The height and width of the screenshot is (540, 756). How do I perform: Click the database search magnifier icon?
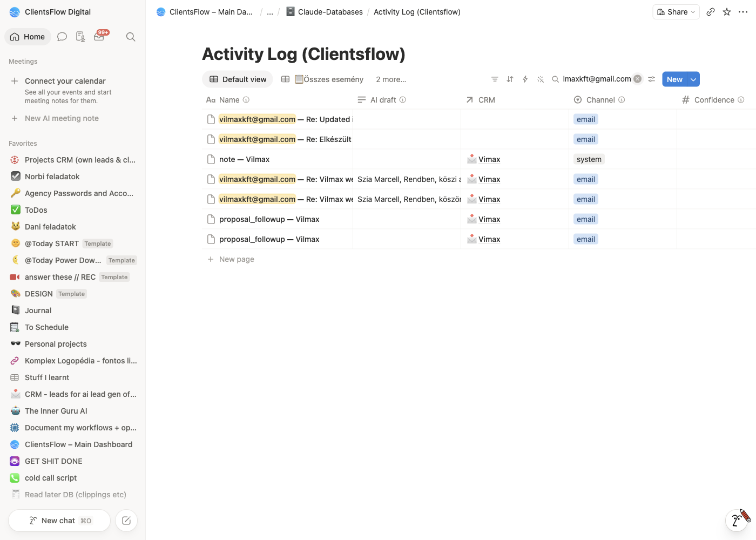(555, 79)
